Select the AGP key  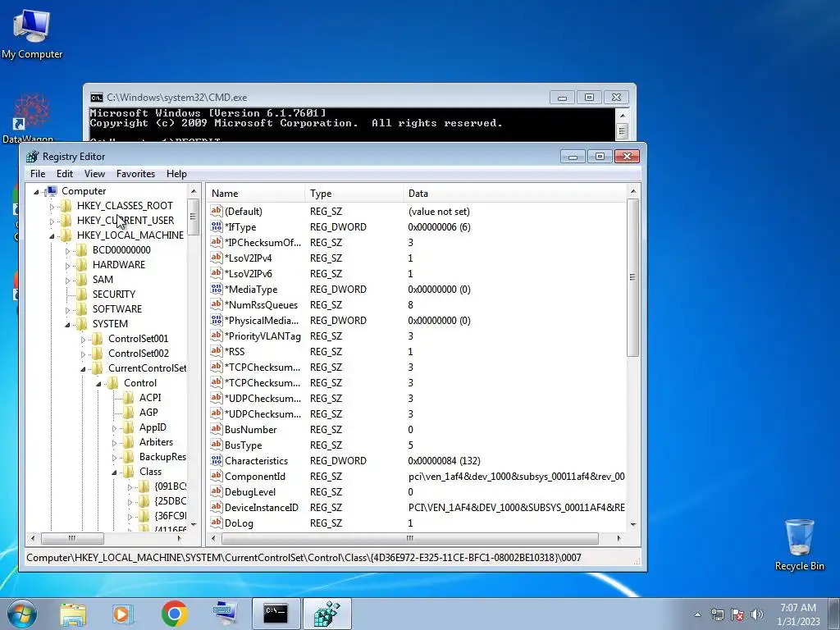(148, 413)
